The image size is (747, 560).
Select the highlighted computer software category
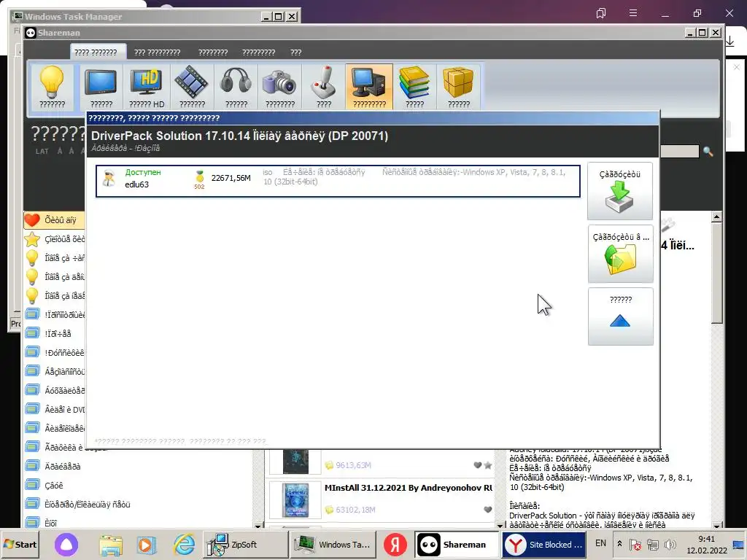[369, 87]
